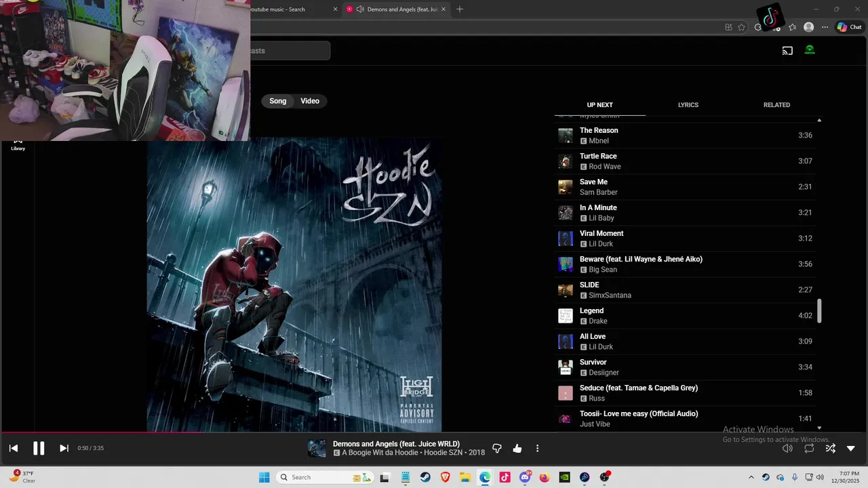Mute tab via the audio speaker indicator
The width and height of the screenshot is (868, 488).
pos(360,9)
